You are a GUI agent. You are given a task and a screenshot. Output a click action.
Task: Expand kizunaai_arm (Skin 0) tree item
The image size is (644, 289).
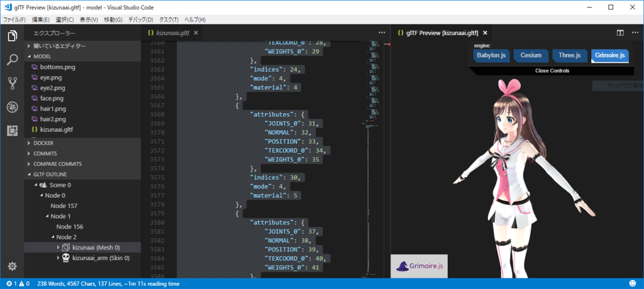[x=58, y=258]
